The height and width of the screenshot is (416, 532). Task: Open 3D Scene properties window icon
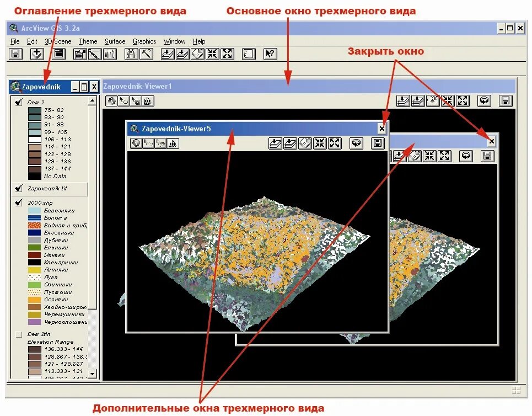[58, 54]
